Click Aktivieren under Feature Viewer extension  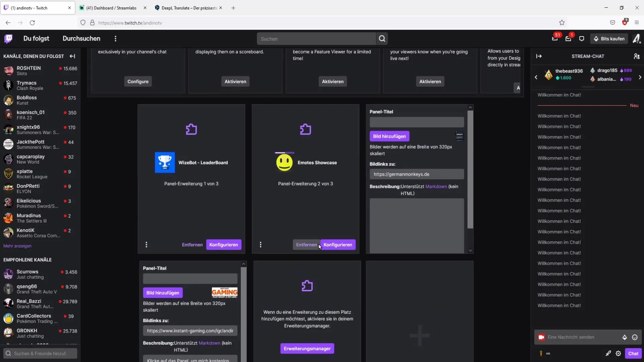pos(333,81)
